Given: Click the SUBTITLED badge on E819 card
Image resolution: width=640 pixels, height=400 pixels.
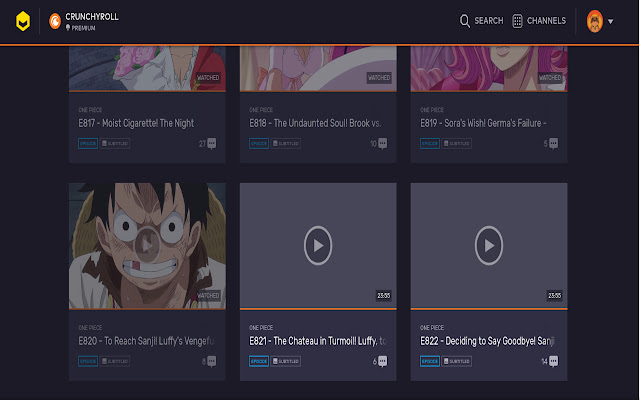Looking at the screenshot, I should click(457, 144).
